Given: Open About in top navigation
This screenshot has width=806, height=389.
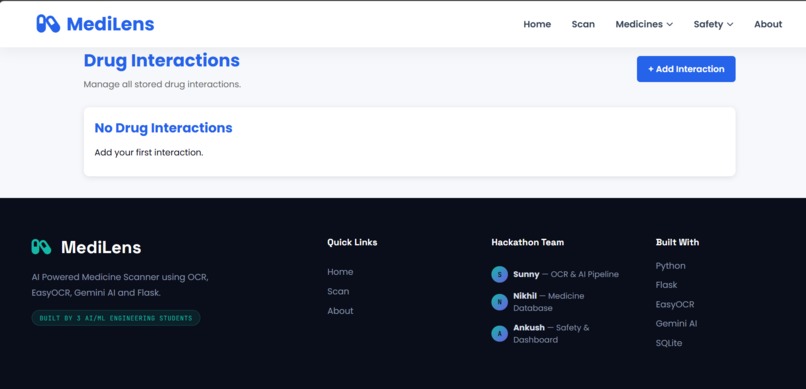Looking at the screenshot, I should click(x=768, y=24).
